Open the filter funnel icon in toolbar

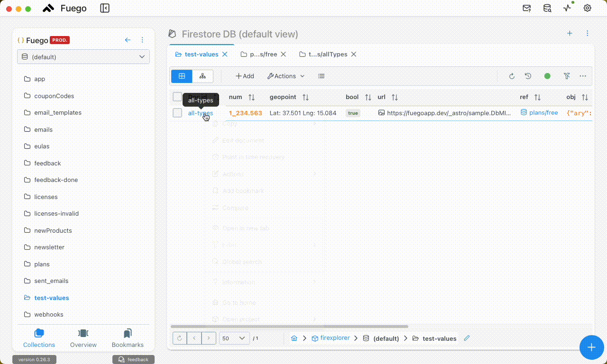point(567,76)
